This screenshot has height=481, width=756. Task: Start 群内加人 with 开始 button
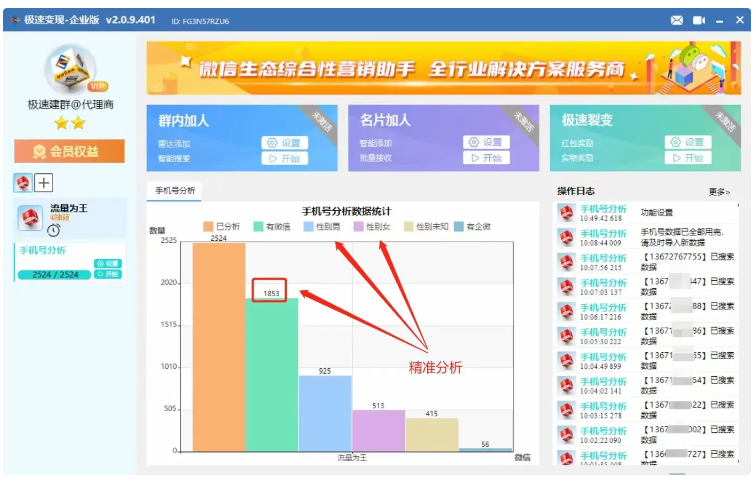pos(284,158)
